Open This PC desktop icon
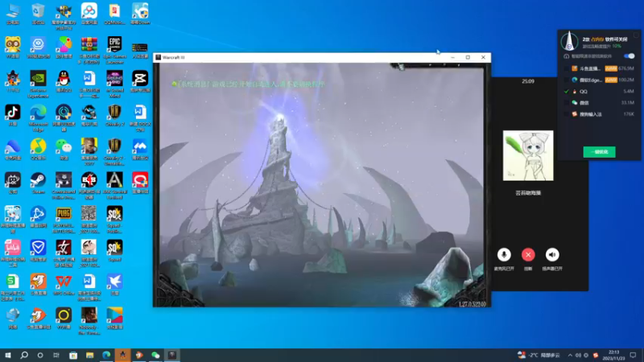This screenshot has height=362, width=644. (x=13, y=14)
